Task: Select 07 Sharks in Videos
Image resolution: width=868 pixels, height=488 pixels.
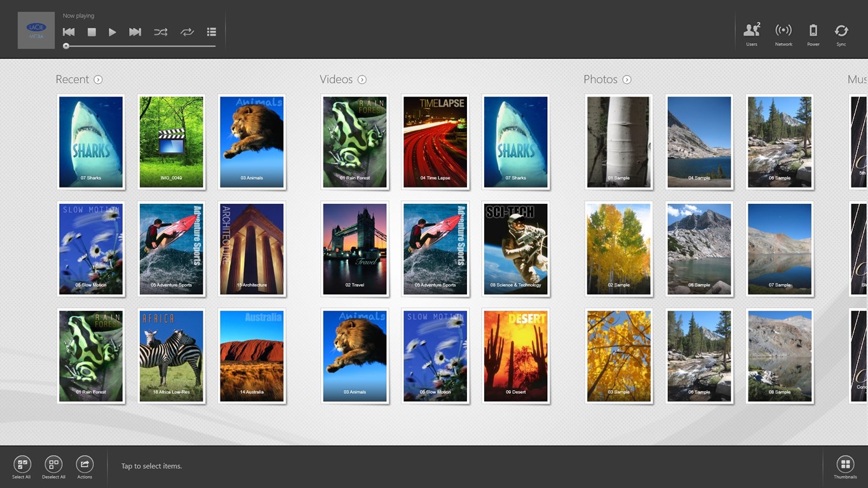Action: pos(515,142)
